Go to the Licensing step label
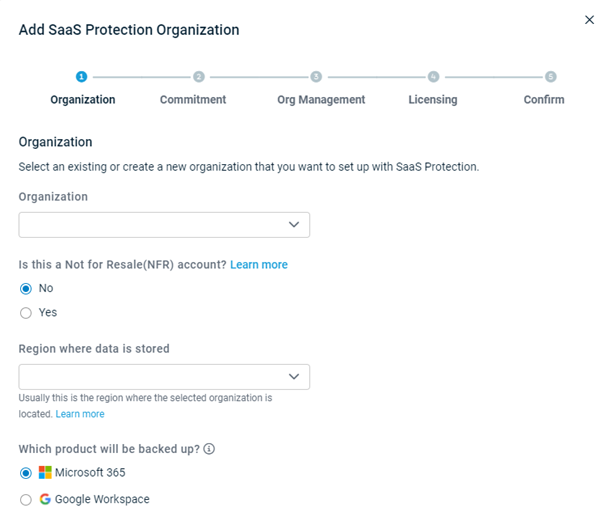599x529 pixels. tap(433, 100)
